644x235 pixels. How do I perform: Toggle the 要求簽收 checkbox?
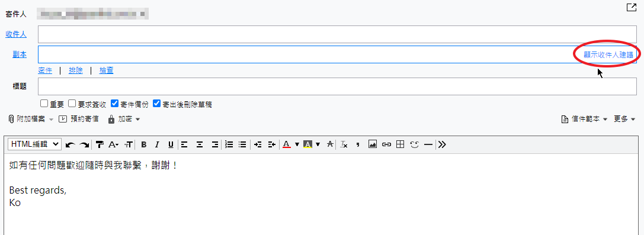tap(72, 104)
